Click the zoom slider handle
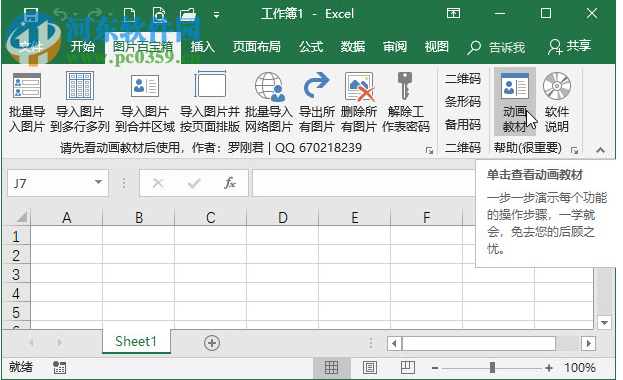Image resolution: width=623 pixels, height=380 pixels. pos(492,368)
